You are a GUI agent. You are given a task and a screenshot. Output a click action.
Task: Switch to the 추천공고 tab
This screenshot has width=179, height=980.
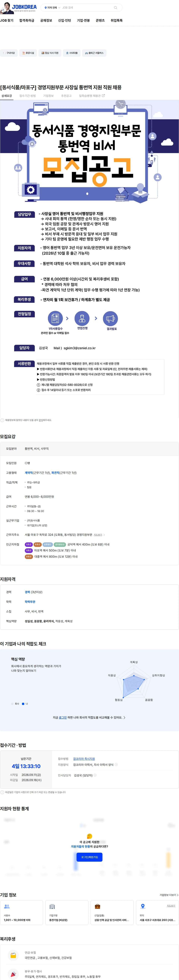[x=66, y=96]
